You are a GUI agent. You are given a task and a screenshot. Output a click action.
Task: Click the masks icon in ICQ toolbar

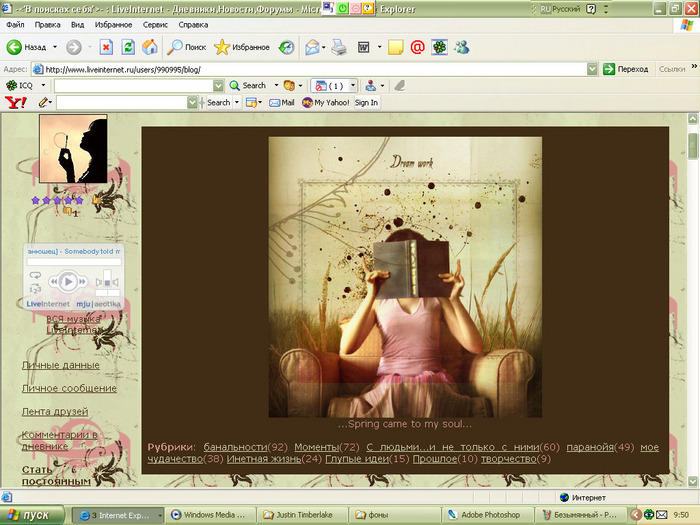289,85
